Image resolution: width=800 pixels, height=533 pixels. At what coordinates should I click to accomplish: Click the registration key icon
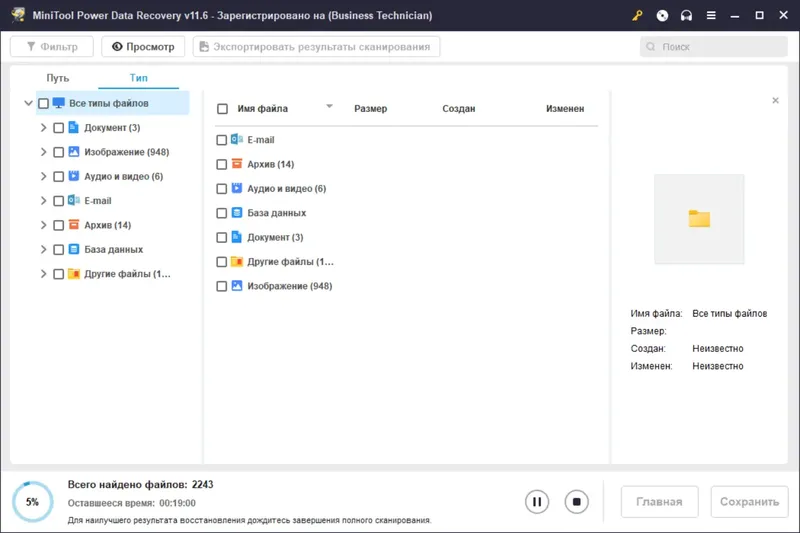(x=637, y=15)
